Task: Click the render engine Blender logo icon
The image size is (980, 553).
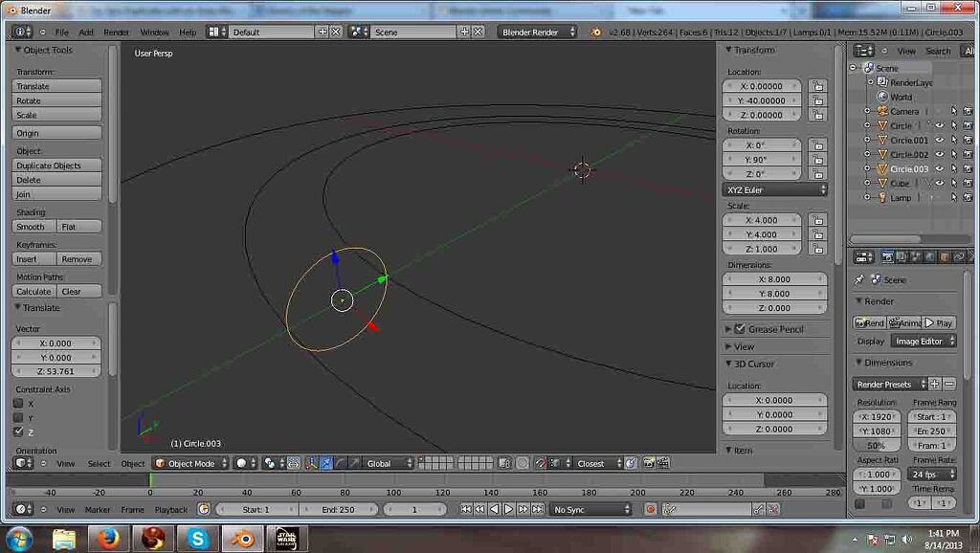Action: tap(595, 32)
